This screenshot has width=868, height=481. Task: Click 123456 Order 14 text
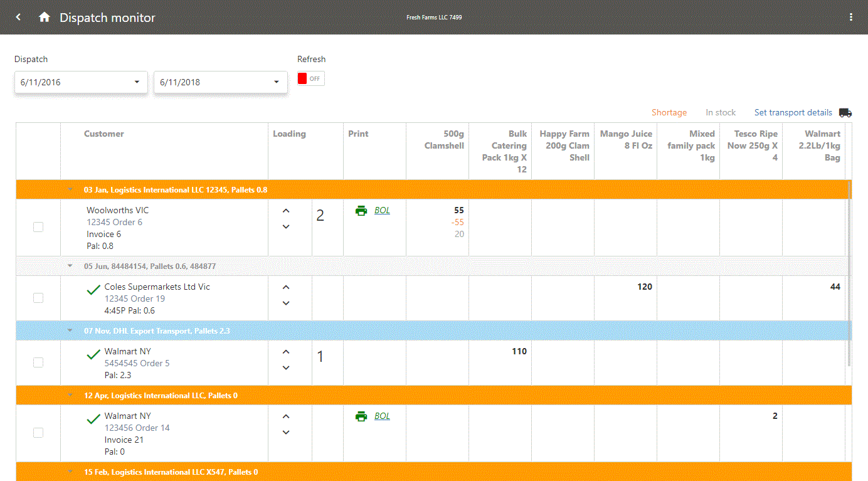click(x=137, y=428)
